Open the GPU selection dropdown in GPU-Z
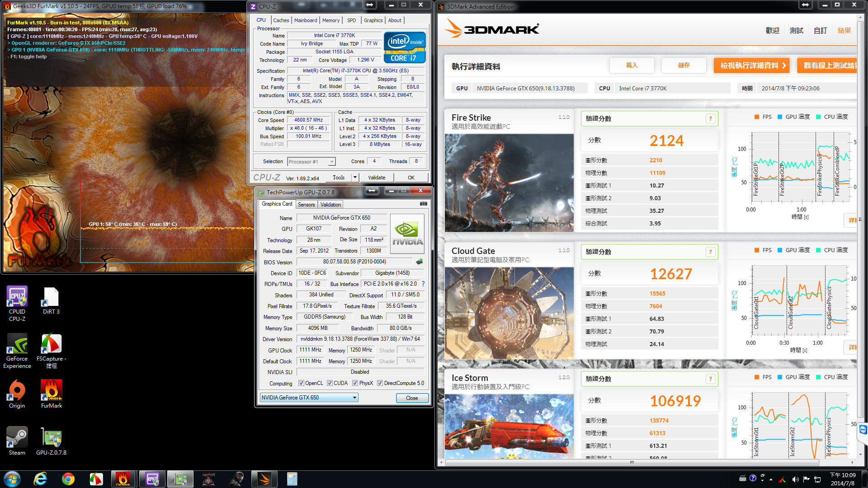The width and height of the screenshot is (868, 488). 309,398
